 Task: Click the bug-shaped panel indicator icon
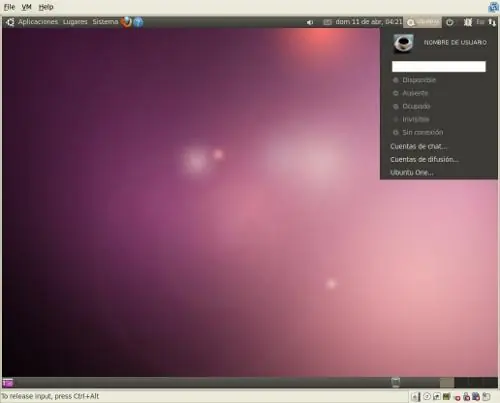click(468, 22)
